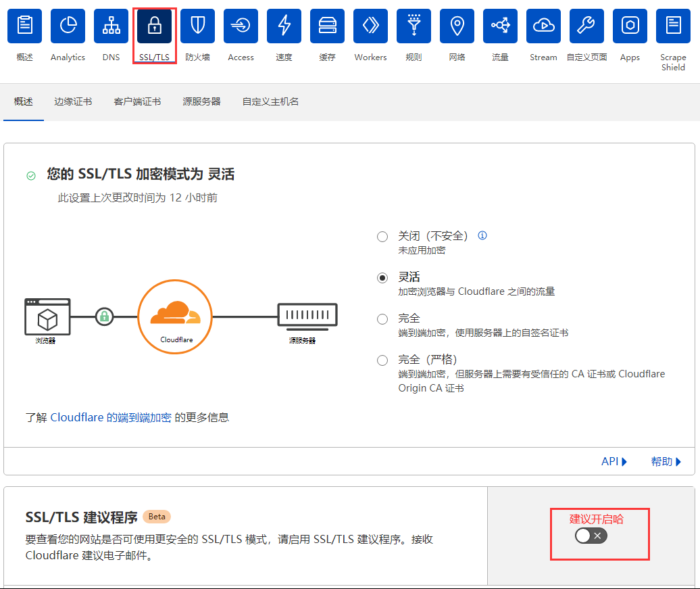
Task: Open the 自定义页面 wrench icon
Action: click(587, 26)
